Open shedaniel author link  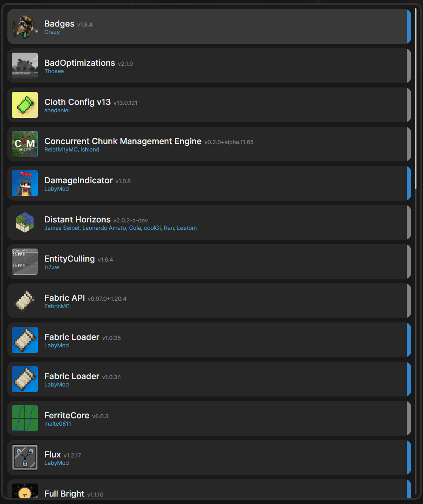(x=57, y=111)
